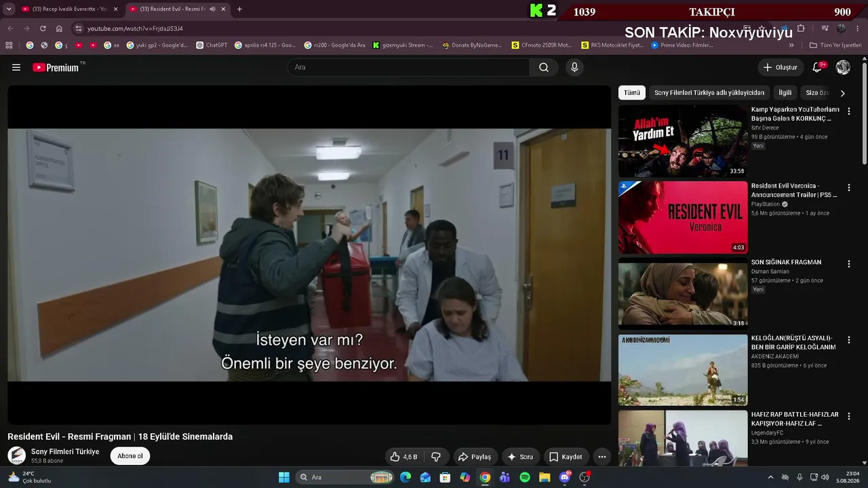Image resolution: width=868 pixels, height=488 pixels.
Task: Filter by Sony Filmleri Türkiye uploads chip
Action: click(709, 93)
